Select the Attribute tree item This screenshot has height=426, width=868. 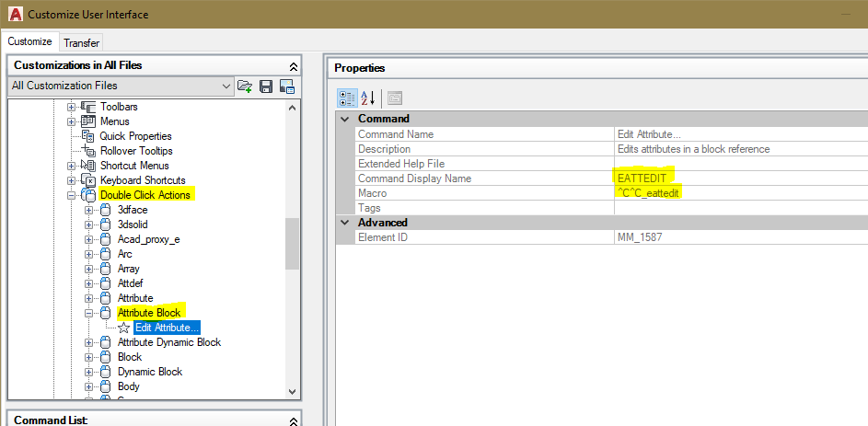coord(135,297)
